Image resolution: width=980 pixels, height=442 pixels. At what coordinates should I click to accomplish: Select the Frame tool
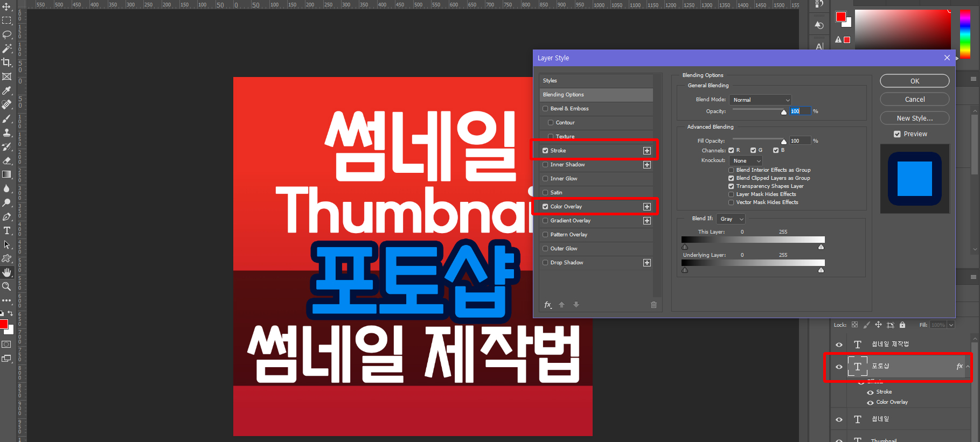pos(6,76)
